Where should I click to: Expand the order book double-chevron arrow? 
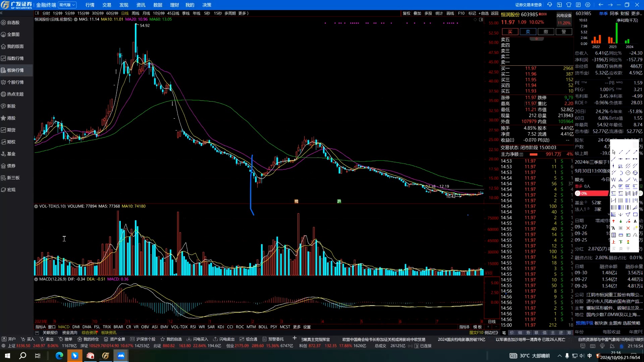pyautogui.click(x=536, y=39)
